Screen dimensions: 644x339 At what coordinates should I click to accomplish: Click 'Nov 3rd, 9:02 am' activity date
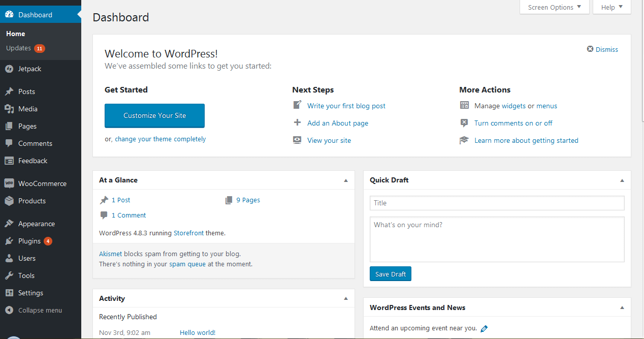click(x=124, y=332)
